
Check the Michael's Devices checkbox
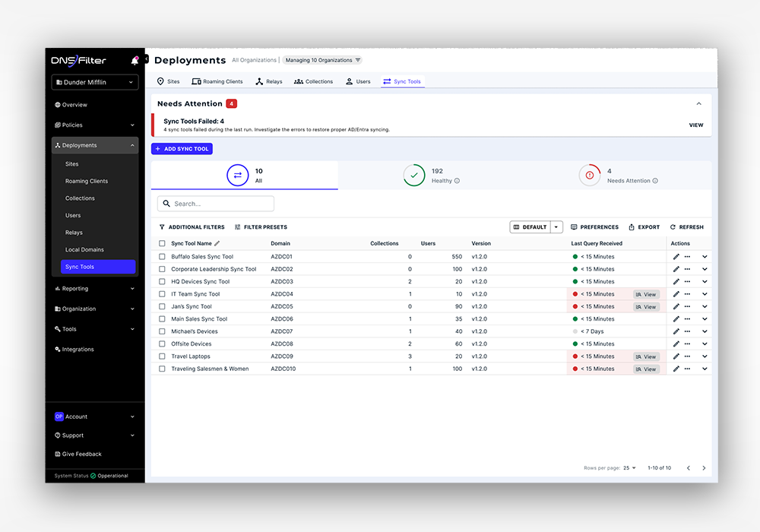point(162,331)
